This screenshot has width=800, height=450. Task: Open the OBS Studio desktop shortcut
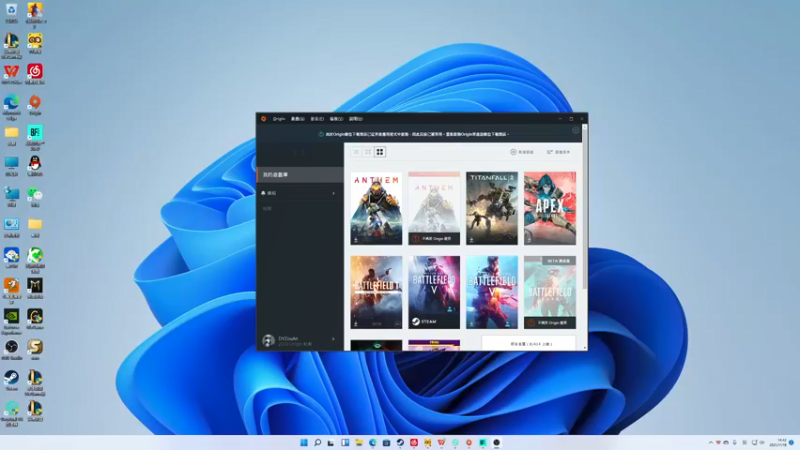point(11,349)
